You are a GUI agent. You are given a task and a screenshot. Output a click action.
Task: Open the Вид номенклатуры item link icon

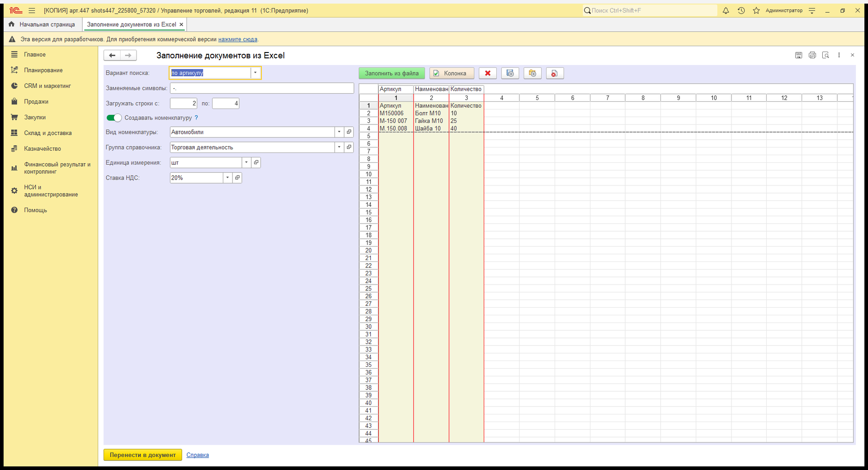coord(349,132)
